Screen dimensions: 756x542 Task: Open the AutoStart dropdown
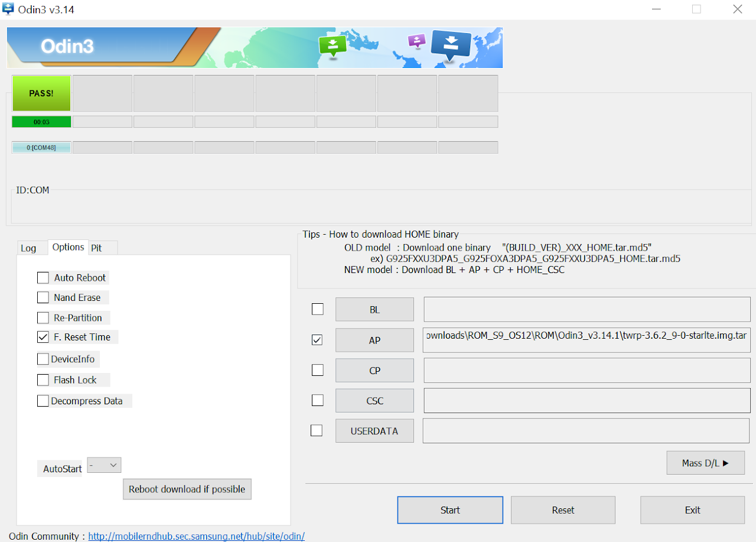tap(104, 465)
